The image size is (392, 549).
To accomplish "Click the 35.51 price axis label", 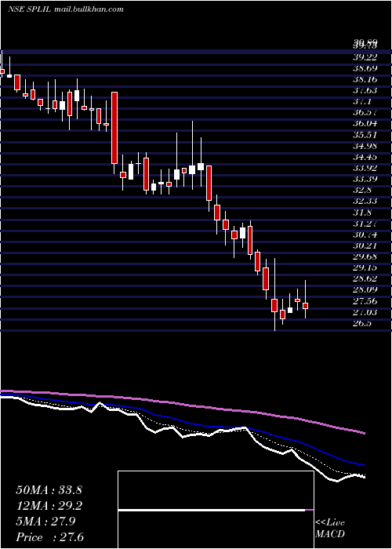I will pos(365,135).
